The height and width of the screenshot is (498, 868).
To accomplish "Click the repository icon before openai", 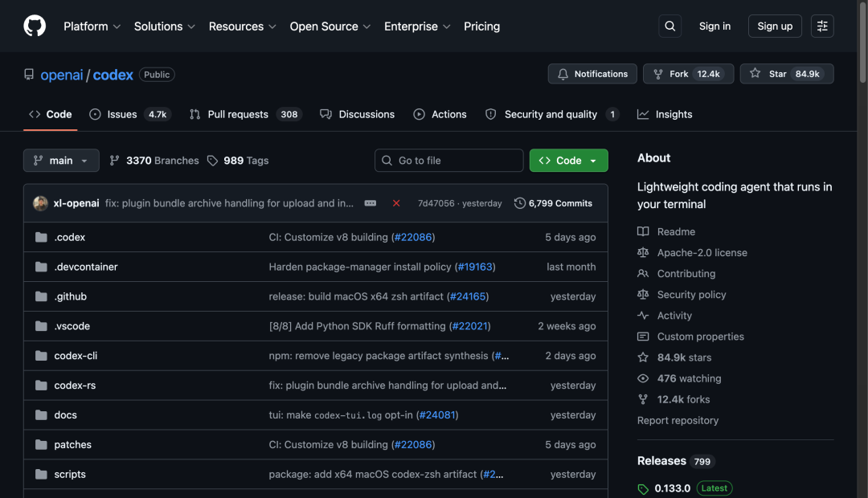I will [29, 74].
